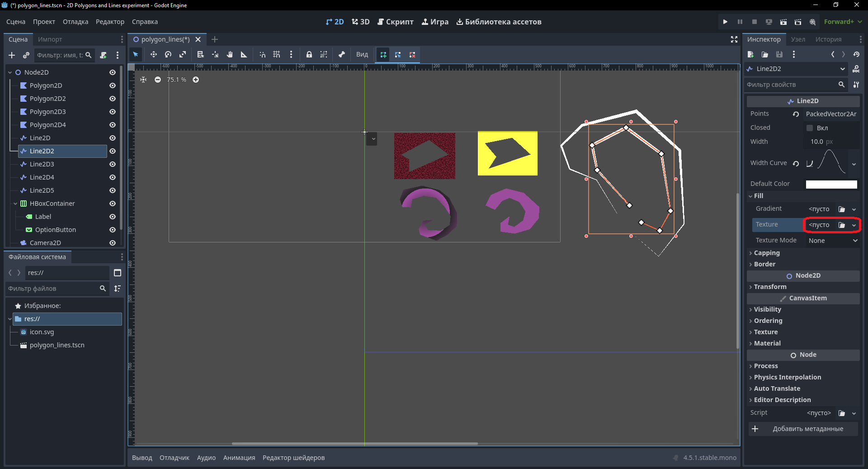Open the Texture Mode dropdown
The image size is (868, 469).
832,241
